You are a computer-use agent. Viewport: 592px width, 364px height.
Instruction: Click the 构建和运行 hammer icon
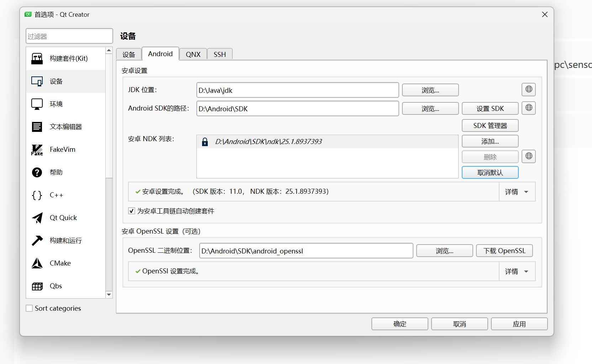point(37,241)
